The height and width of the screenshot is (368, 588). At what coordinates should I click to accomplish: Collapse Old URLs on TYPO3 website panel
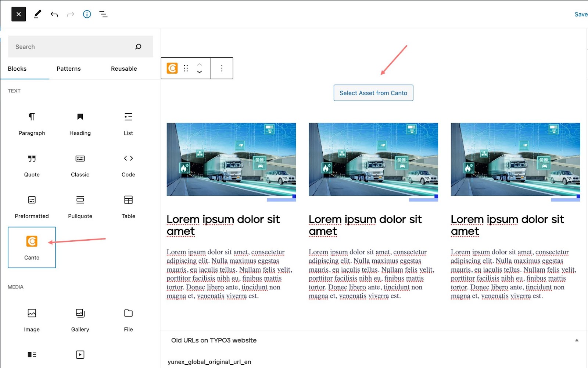click(x=577, y=340)
